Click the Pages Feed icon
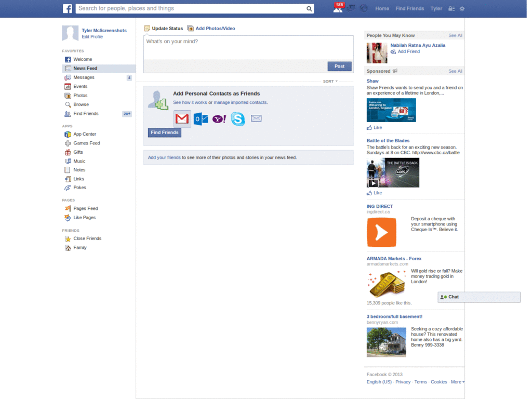The image size is (532, 399). tap(68, 208)
